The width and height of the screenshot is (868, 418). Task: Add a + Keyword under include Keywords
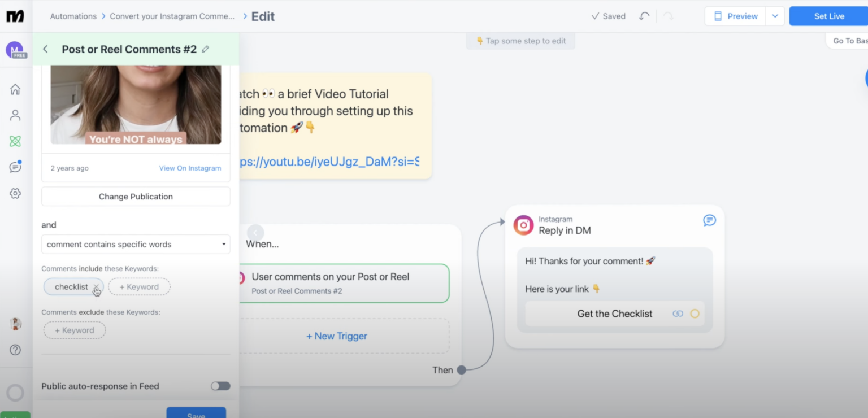139,287
